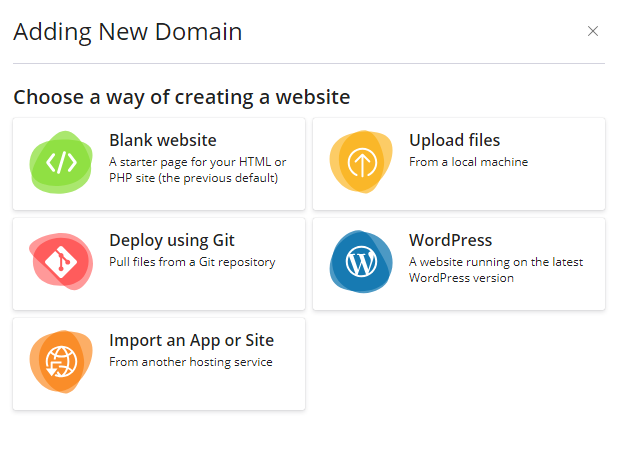The image size is (617, 449).
Task: Click the yellow Upload files arrow icon
Action: pyautogui.click(x=361, y=163)
